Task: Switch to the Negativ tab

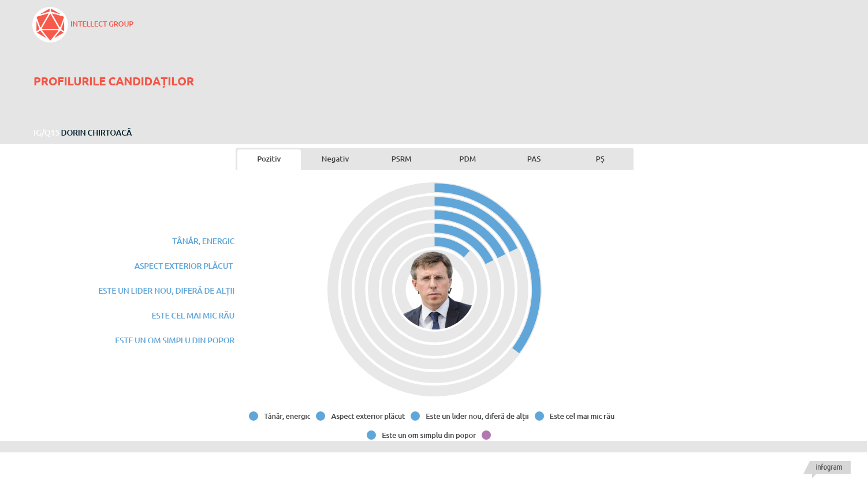Action: [335, 159]
